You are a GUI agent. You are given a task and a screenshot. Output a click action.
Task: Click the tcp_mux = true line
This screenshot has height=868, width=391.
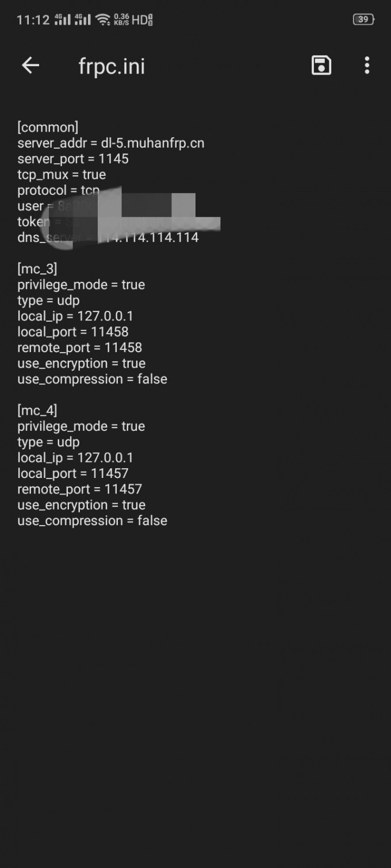[x=62, y=175]
